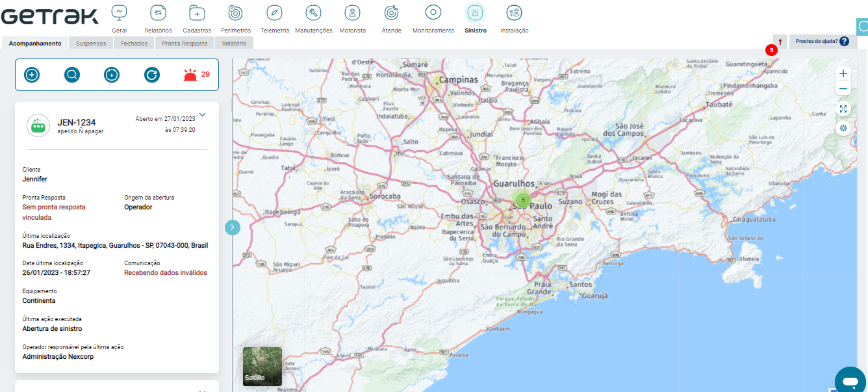The height and width of the screenshot is (392, 868).
Task: Switch map to Satélite view thumbnail
Action: 262,367
